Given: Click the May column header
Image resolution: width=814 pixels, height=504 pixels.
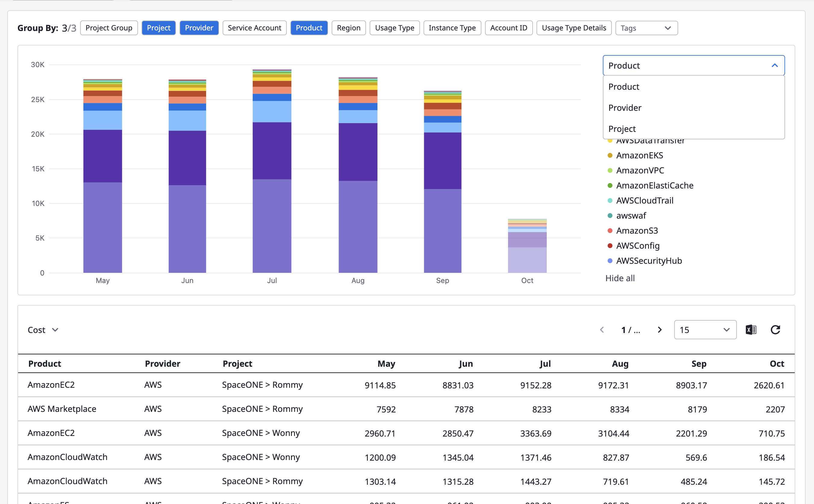Looking at the screenshot, I should point(386,363).
